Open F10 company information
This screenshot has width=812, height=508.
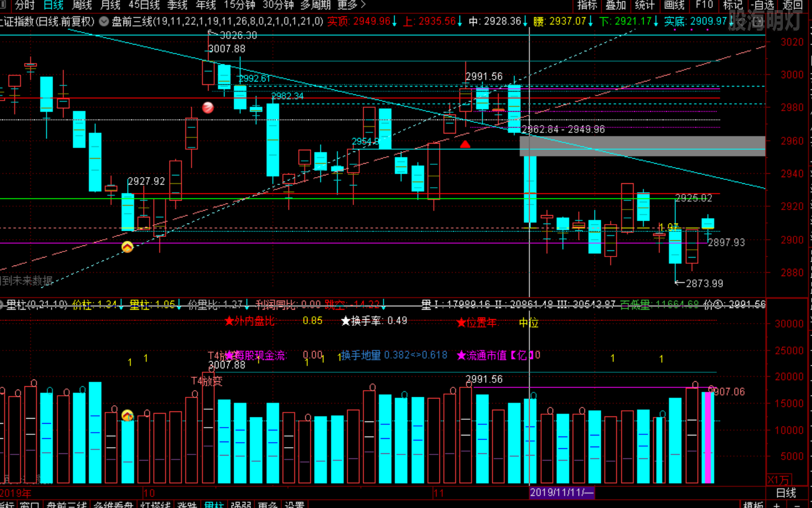point(704,5)
